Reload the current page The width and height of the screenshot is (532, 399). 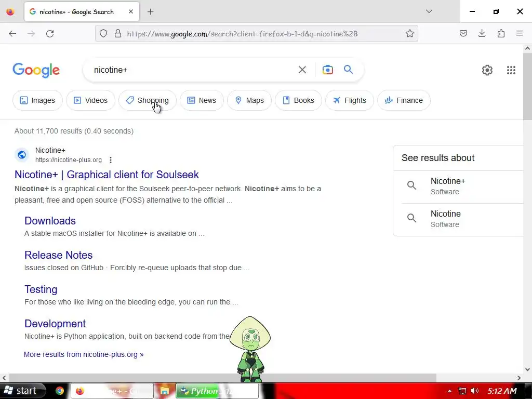[50, 34]
